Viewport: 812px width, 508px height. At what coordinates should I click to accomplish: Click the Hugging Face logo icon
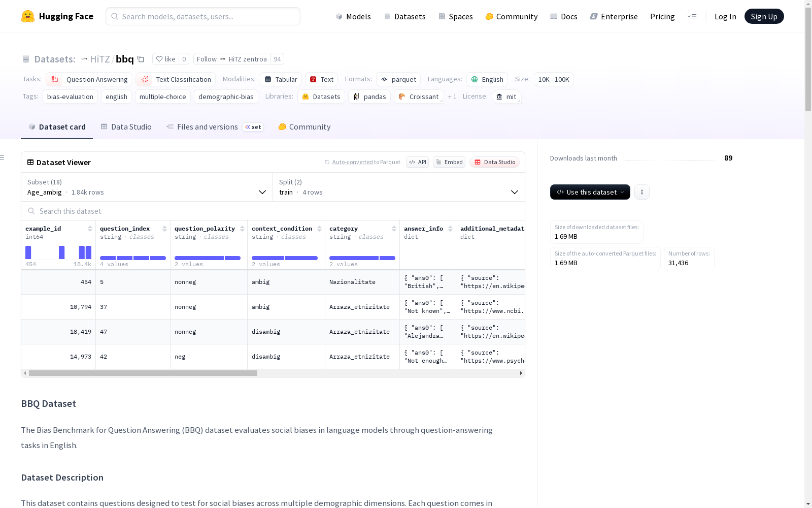point(28,16)
